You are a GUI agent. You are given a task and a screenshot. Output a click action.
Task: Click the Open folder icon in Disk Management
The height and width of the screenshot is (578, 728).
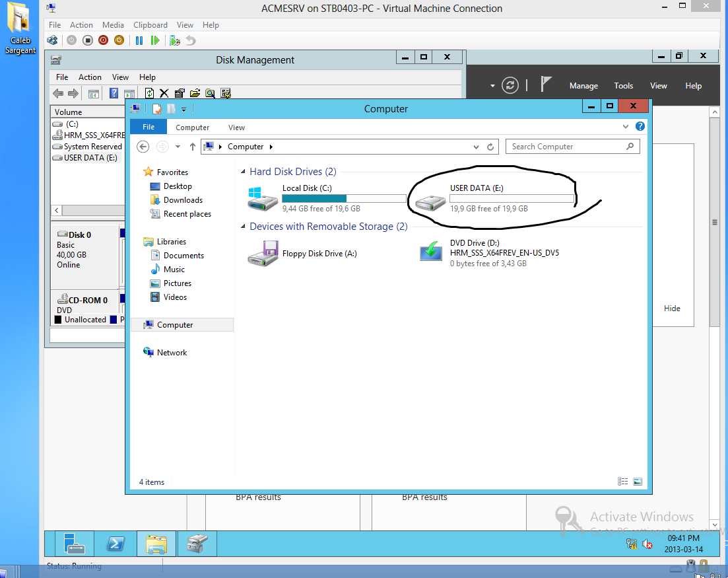[195, 93]
